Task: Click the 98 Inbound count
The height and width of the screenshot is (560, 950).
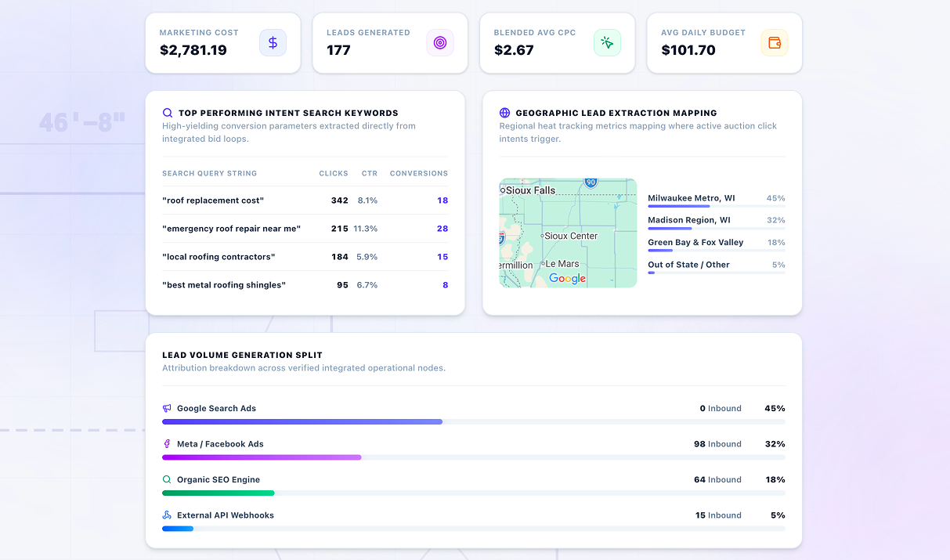Action: click(x=717, y=444)
